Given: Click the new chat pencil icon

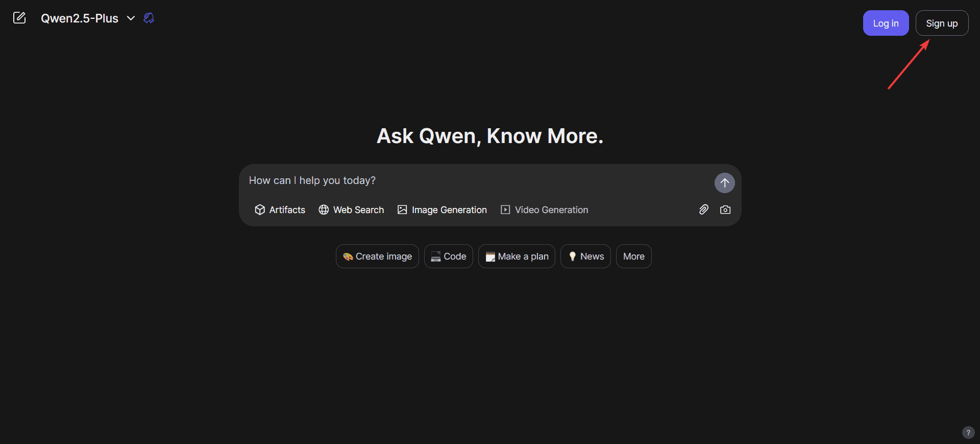Looking at the screenshot, I should point(19,18).
